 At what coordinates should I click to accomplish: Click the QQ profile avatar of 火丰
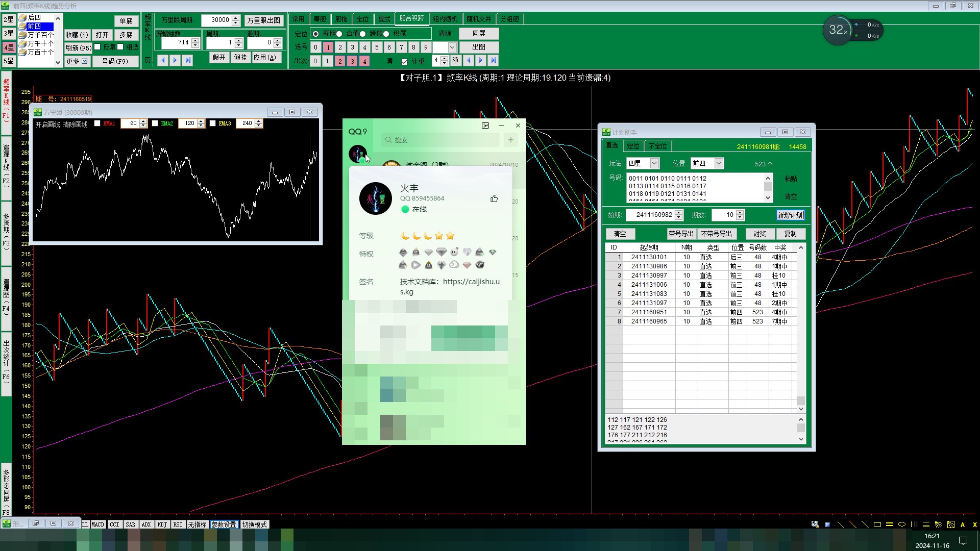pyautogui.click(x=375, y=198)
